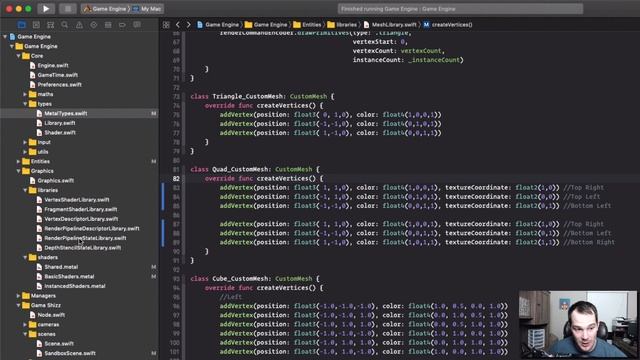Collapse the types folder

pos(25,104)
